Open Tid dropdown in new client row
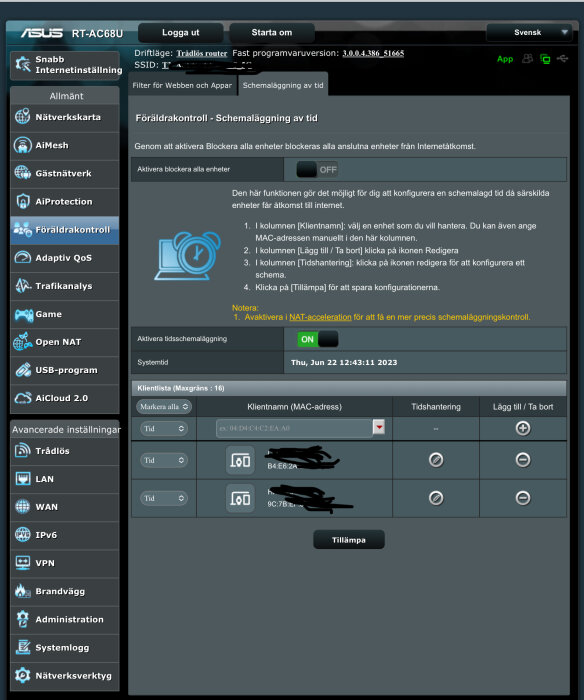The height and width of the screenshot is (700, 584). pos(164,429)
